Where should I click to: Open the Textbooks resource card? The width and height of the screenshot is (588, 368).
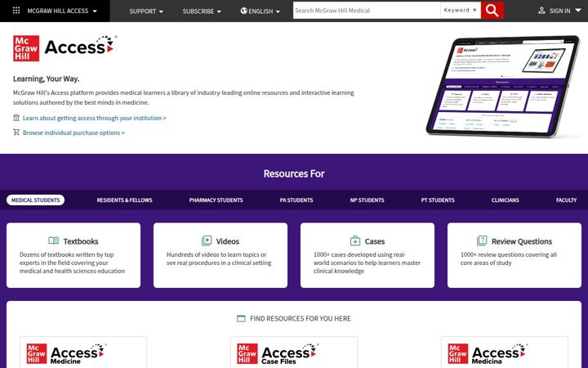pyautogui.click(x=73, y=255)
